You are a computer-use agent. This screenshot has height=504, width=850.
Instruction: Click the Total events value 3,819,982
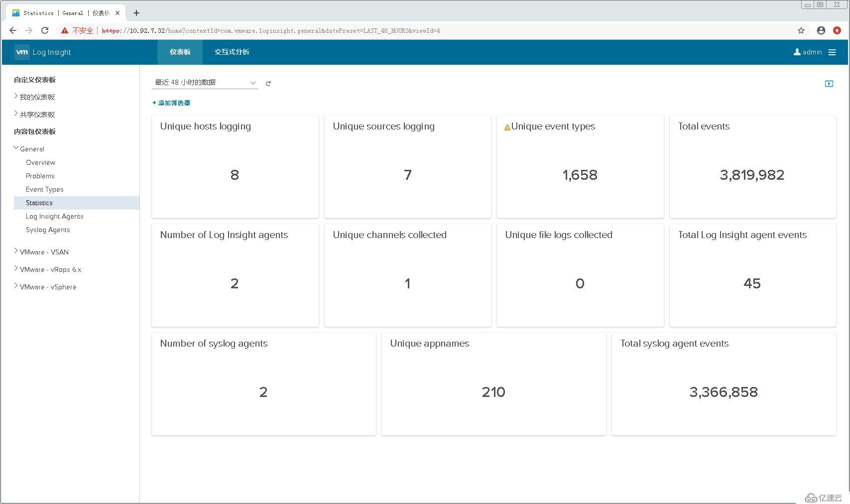tap(752, 175)
